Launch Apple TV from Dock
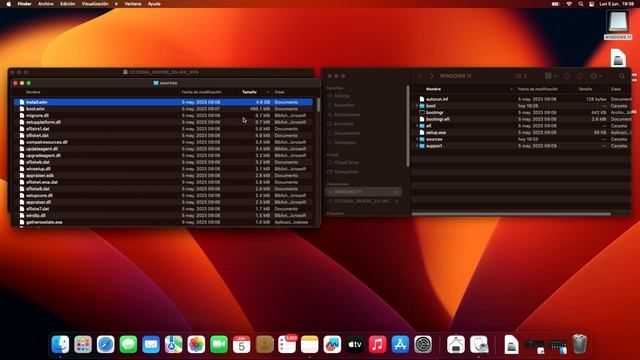The height and width of the screenshot is (360, 640). 355,344
